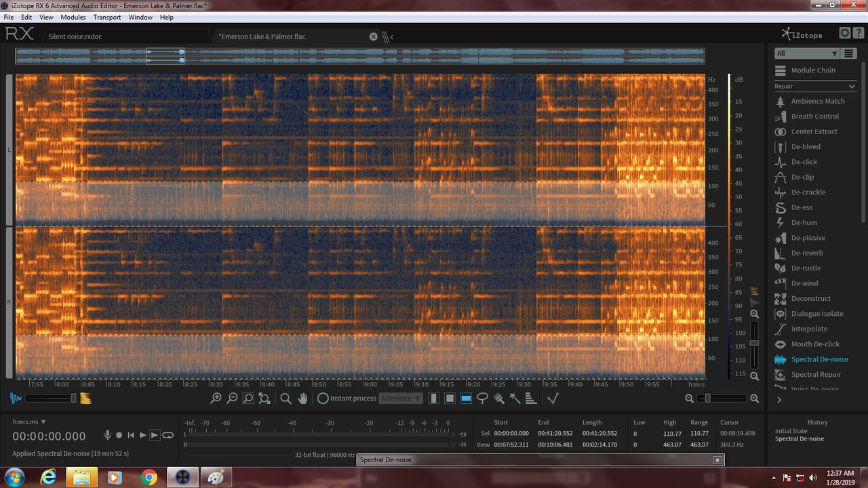Open the Ambience Match module

810,101
